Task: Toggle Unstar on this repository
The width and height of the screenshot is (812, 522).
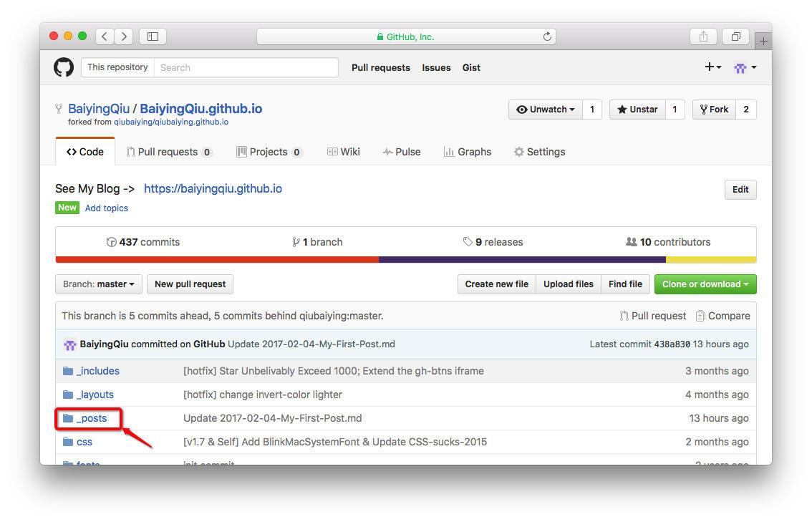Action: click(x=637, y=110)
